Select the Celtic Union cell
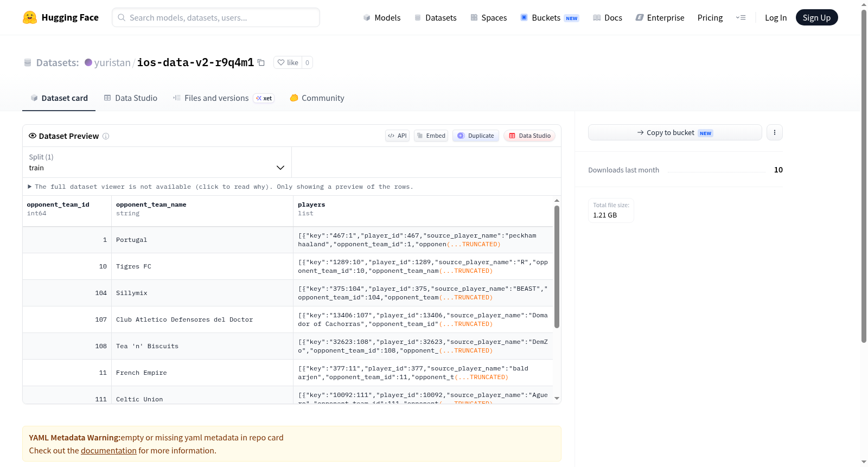The width and height of the screenshot is (868, 467). click(202, 395)
